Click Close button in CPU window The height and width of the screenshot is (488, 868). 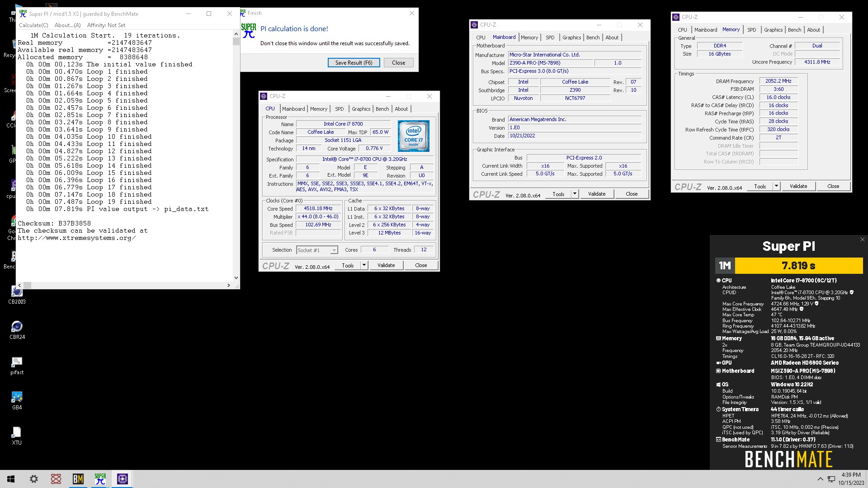(421, 265)
